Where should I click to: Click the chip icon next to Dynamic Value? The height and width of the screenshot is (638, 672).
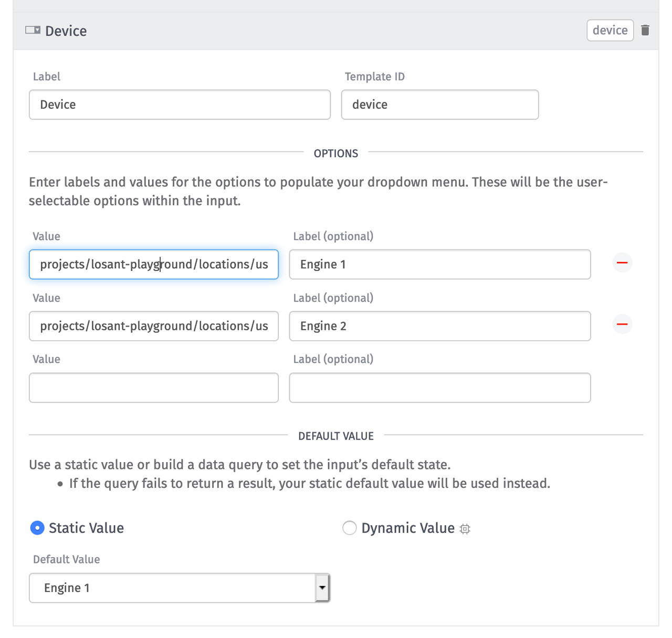(x=465, y=529)
